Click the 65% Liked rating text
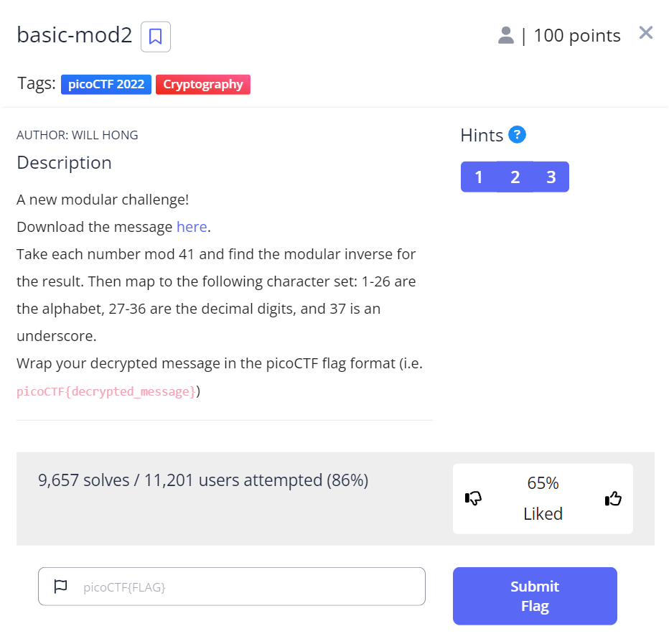The height and width of the screenshot is (644, 669). 543,498
